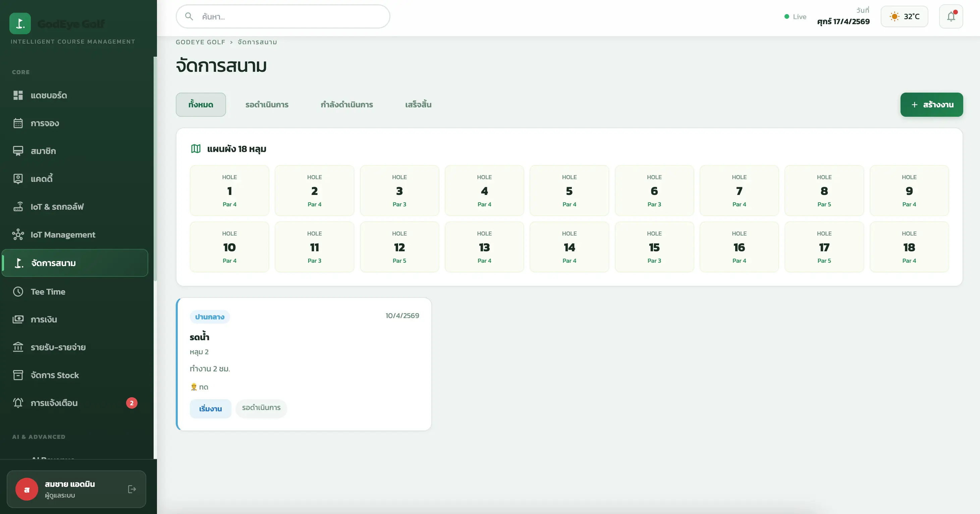Click the จัดการ Stock archive box icon
980x514 pixels.
coord(18,375)
